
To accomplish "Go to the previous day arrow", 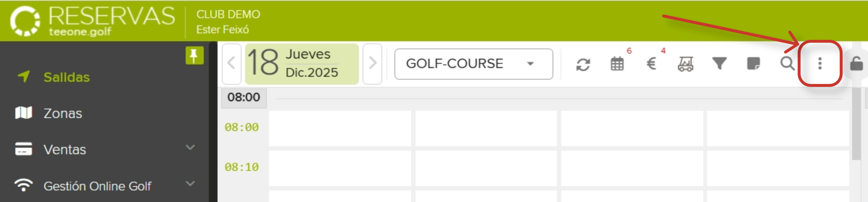I will click(x=231, y=64).
